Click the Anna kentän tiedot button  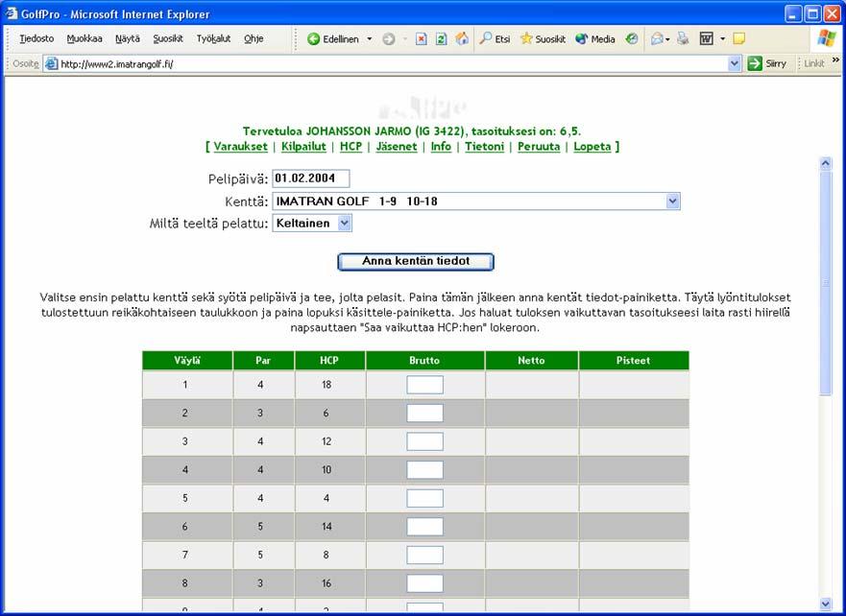coord(416,261)
